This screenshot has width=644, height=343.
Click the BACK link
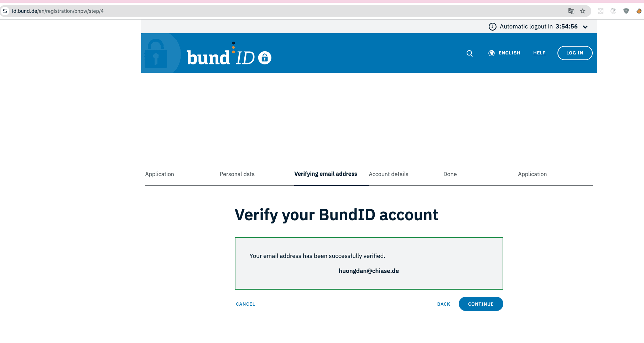443,304
